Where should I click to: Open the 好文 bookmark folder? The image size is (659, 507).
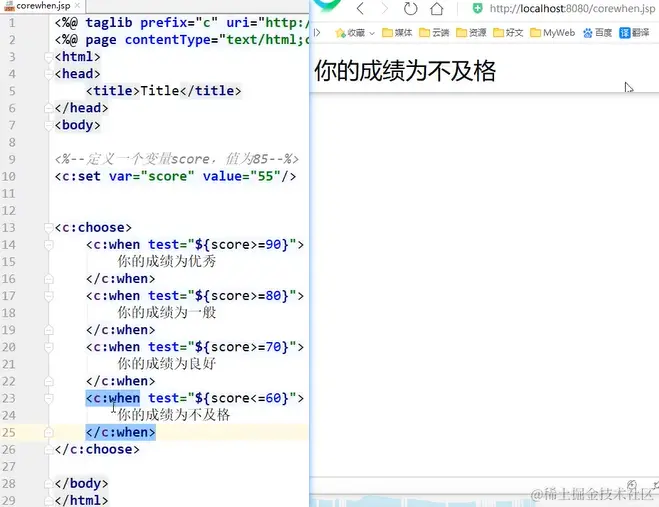pyautogui.click(x=508, y=33)
